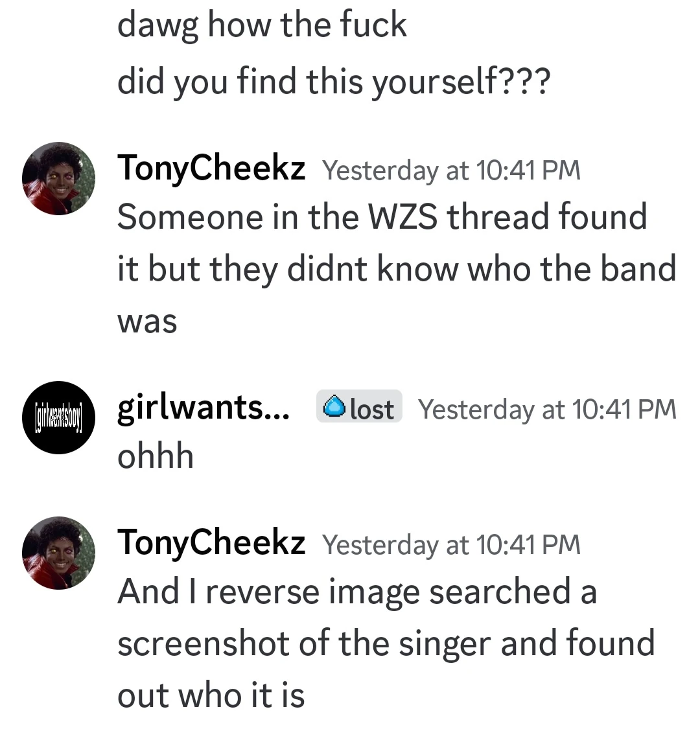Click the 'And I reverse image searched' line
The height and width of the screenshot is (729, 700).
pyautogui.click(x=356, y=592)
